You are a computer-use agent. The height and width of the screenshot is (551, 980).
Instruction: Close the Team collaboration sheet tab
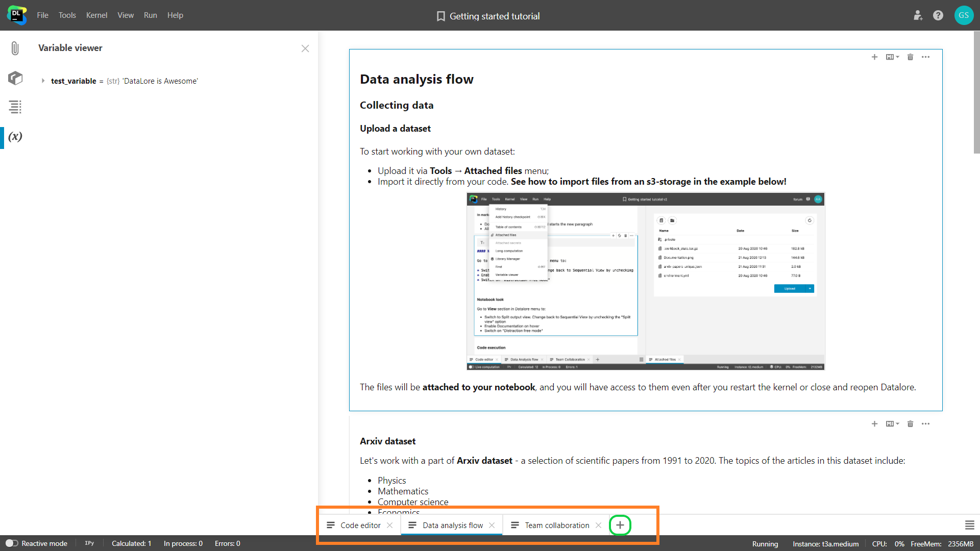(x=599, y=525)
